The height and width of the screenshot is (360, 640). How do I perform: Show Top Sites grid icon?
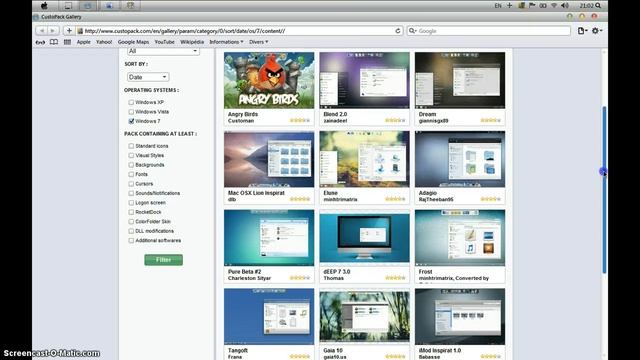click(67, 42)
